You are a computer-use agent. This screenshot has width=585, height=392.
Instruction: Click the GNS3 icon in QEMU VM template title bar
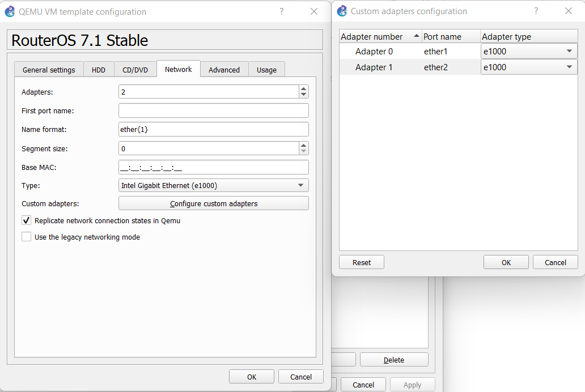pos(10,11)
